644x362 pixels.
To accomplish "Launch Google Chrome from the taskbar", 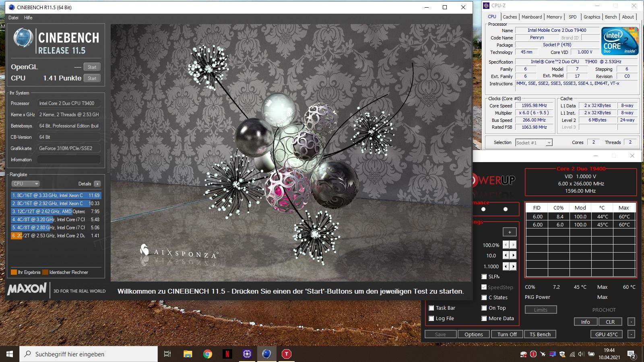I will click(x=208, y=354).
